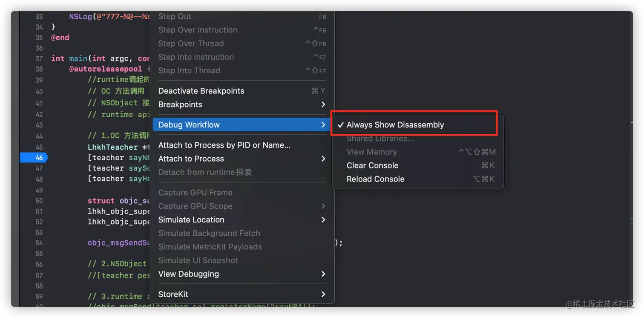Click line number 37 in gutter
The height and width of the screenshot is (318, 644).
[39, 58]
